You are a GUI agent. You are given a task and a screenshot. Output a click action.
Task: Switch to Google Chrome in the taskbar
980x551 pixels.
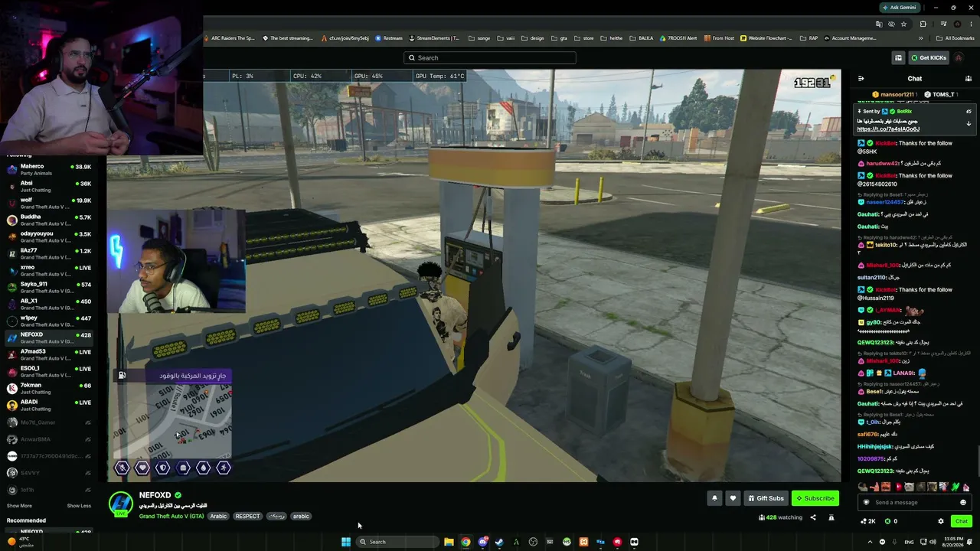(465, 542)
